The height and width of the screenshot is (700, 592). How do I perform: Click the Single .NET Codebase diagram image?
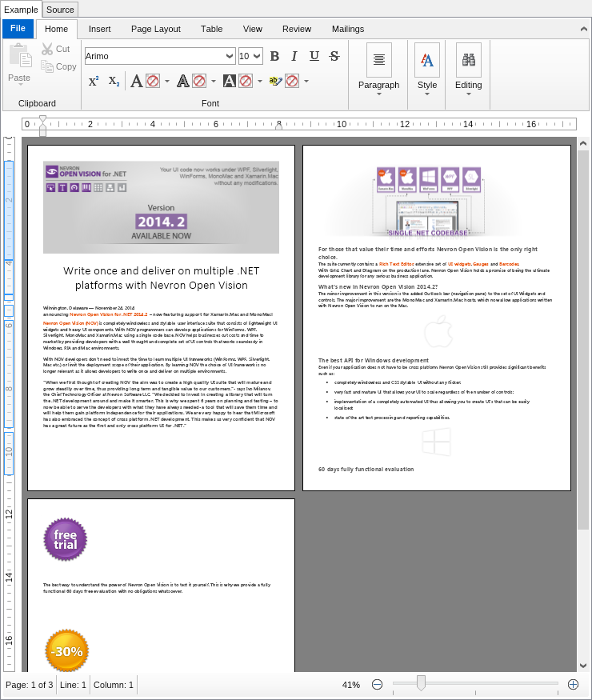[428, 202]
